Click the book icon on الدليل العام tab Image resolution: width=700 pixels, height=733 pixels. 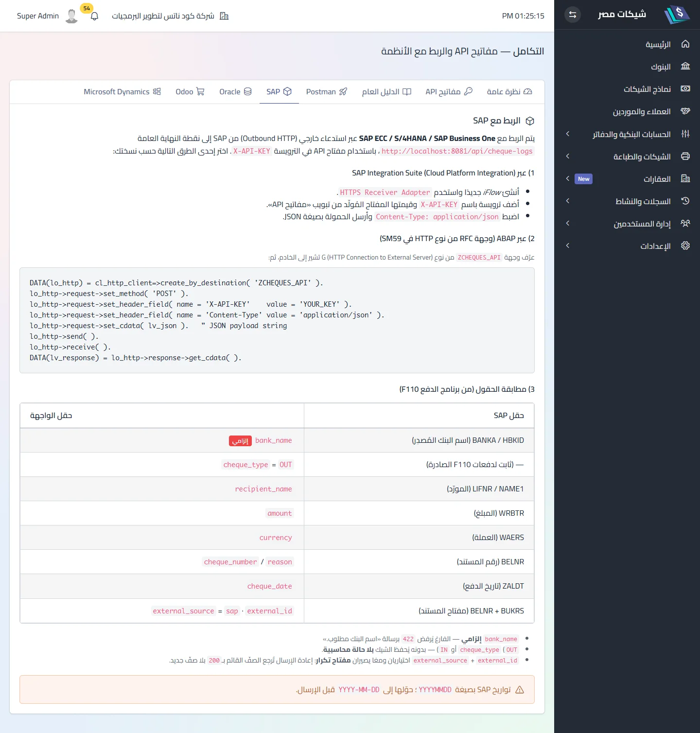pyautogui.click(x=407, y=91)
